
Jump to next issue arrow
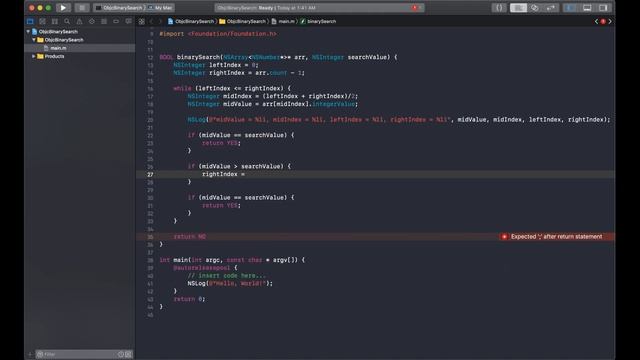pyautogui.click(x=610, y=21)
